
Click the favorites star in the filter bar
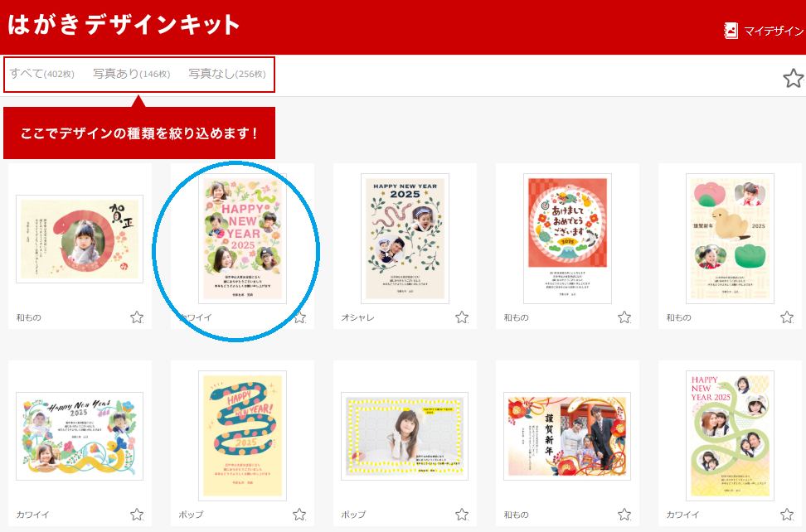point(794,79)
